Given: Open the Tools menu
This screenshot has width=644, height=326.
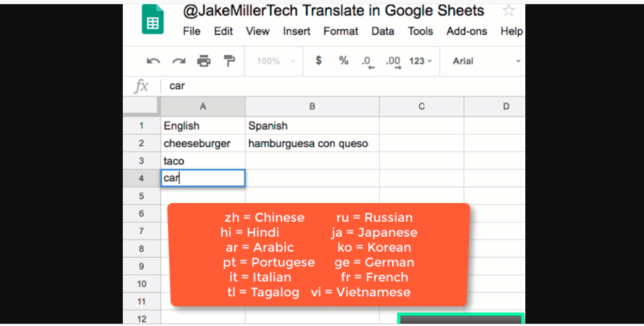Looking at the screenshot, I should pos(420,31).
